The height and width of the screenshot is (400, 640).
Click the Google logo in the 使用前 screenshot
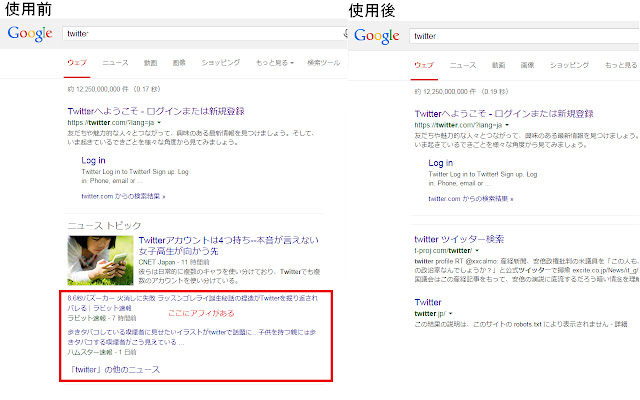click(x=30, y=33)
